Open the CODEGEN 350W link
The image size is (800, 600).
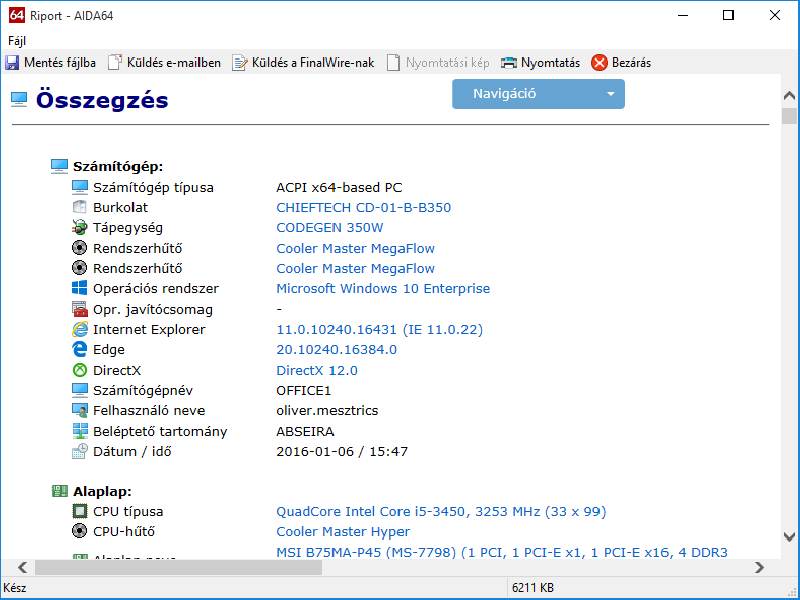[330, 228]
